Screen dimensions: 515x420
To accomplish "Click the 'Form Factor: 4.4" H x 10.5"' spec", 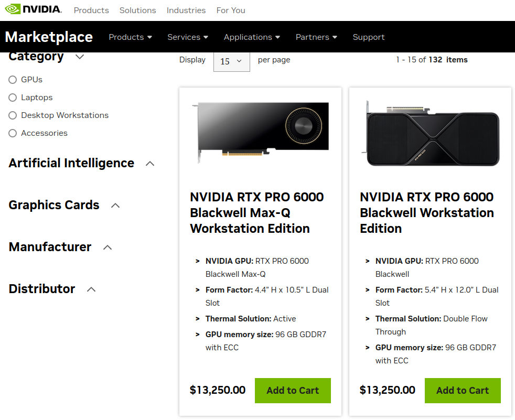I will click(267, 297).
